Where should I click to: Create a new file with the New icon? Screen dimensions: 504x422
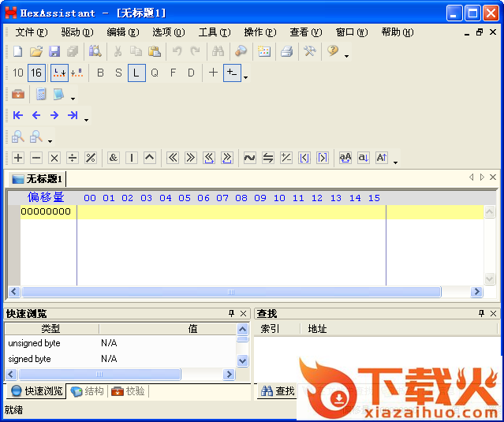pos(18,51)
